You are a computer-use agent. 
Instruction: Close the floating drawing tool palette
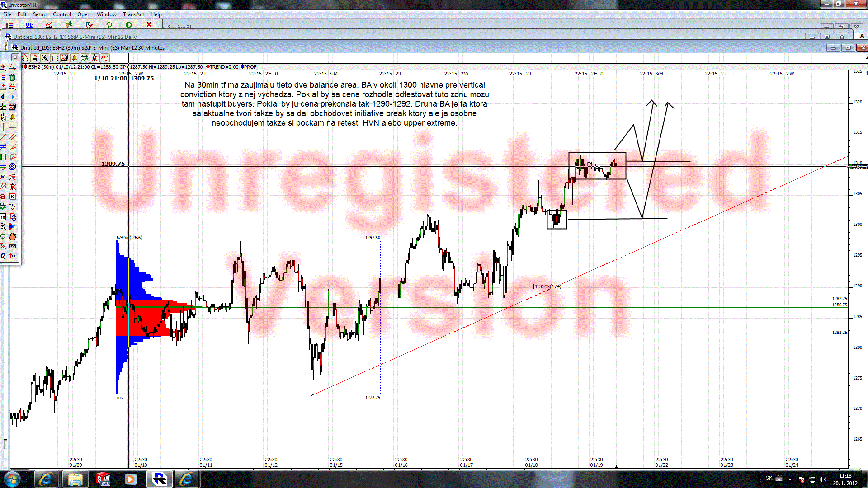(15, 57)
